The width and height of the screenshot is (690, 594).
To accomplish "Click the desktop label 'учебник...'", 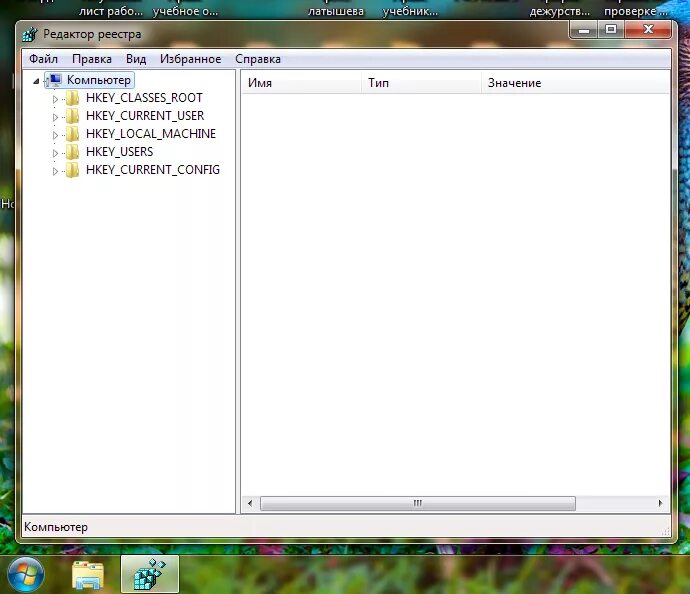I will pos(410,11).
